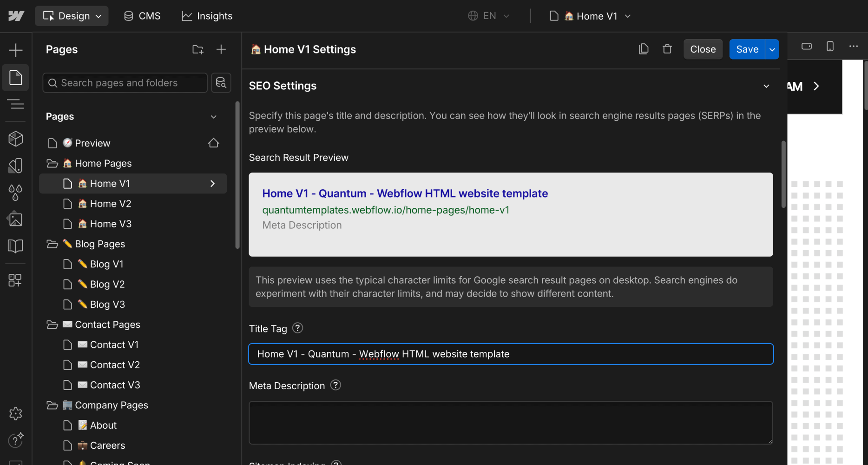
Task: Duplicate Home V1 using the copy icon
Action: (x=644, y=48)
